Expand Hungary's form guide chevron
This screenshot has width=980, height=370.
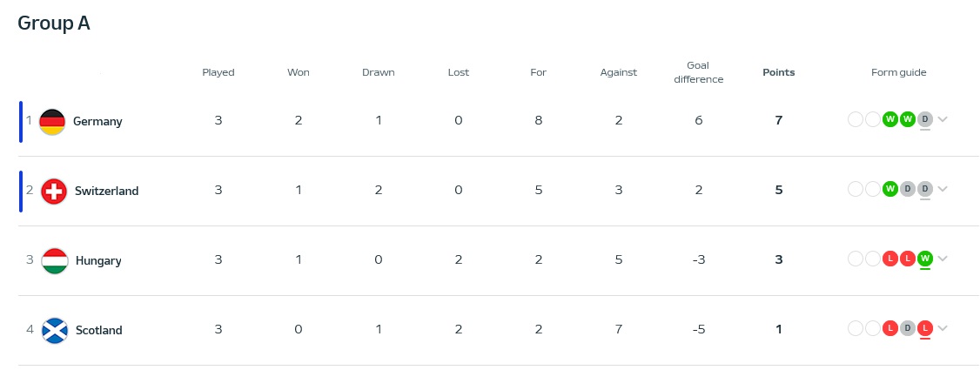[943, 259]
